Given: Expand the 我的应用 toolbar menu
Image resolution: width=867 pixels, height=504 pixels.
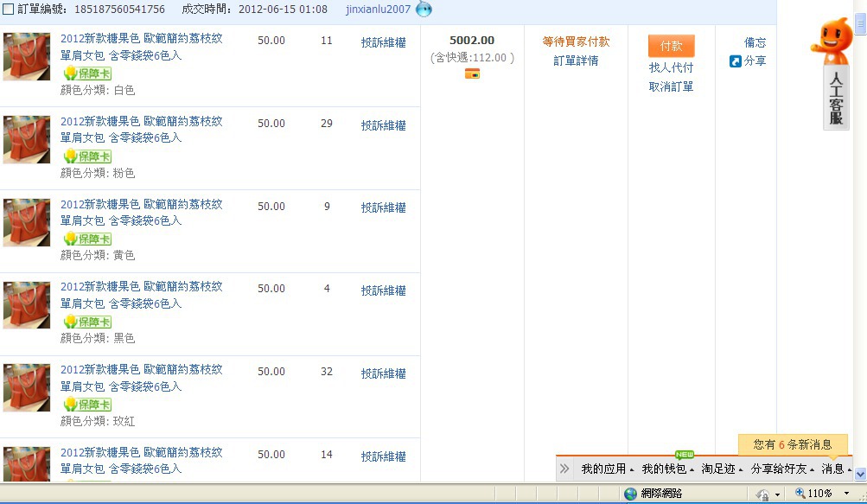Looking at the screenshot, I should tap(607, 469).
